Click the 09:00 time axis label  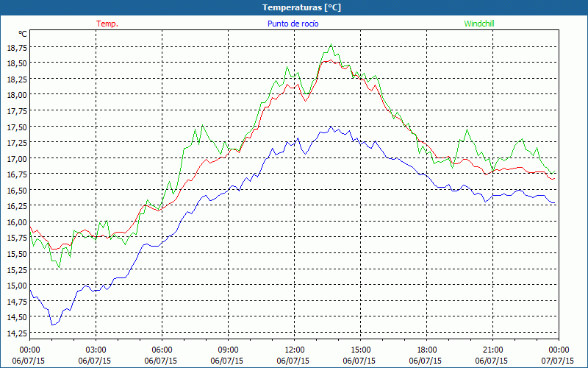[228, 350]
